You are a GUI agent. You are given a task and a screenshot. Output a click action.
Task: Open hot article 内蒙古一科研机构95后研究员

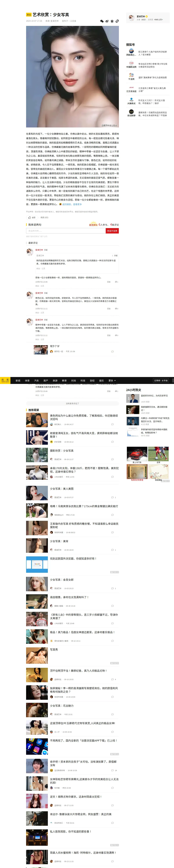tap(155, 420)
